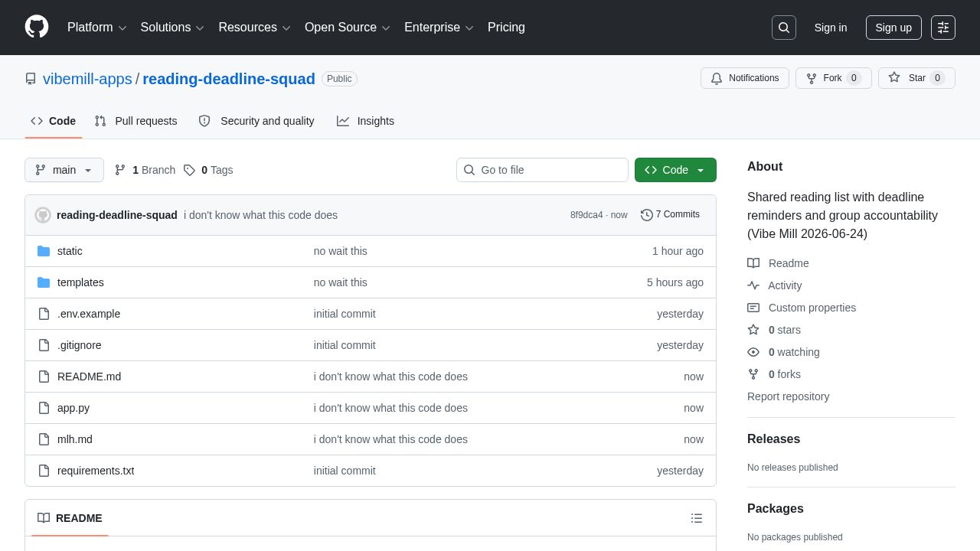Click the Notifications bell button
This screenshot has width=980, height=551.
click(x=745, y=78)
